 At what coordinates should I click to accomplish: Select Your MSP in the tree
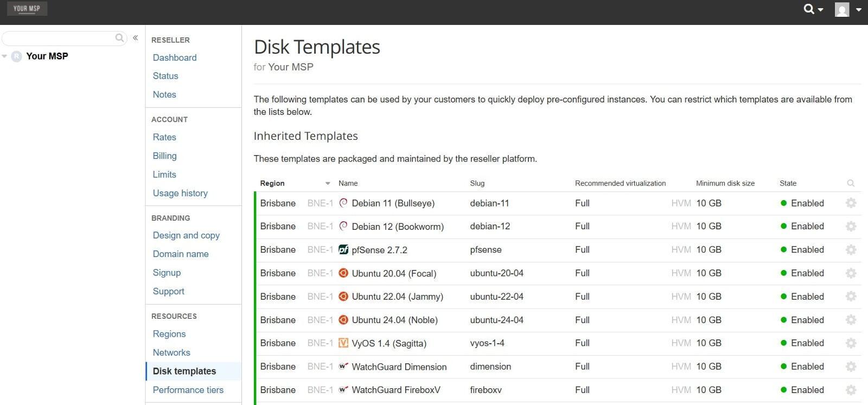pos(47,56)
